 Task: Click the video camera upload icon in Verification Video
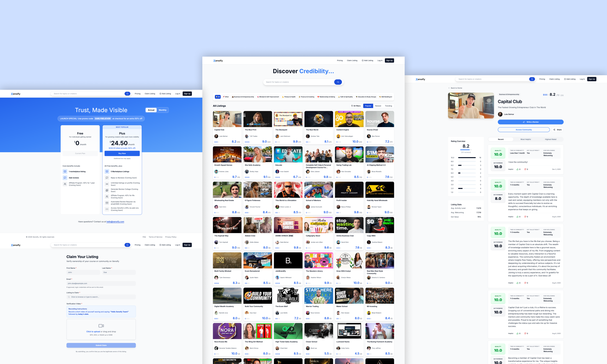[101, 326]
